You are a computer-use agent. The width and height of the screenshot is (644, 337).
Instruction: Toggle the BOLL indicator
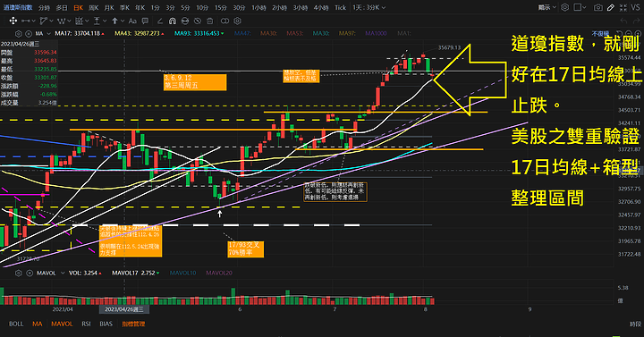[16, 324]
